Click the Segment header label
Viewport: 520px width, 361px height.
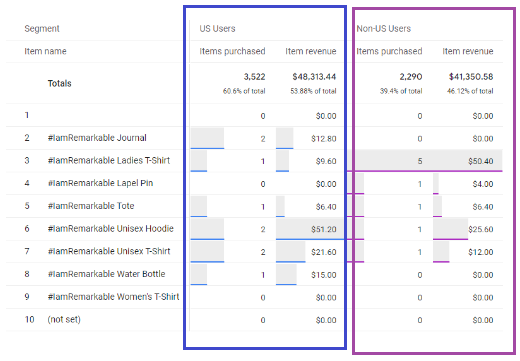(x=42, y=29)
